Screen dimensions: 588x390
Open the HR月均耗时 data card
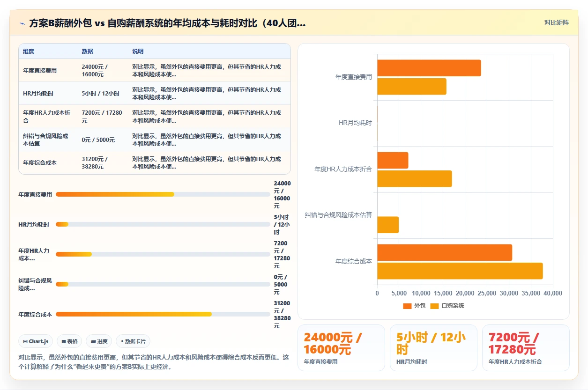pos(433,348)
